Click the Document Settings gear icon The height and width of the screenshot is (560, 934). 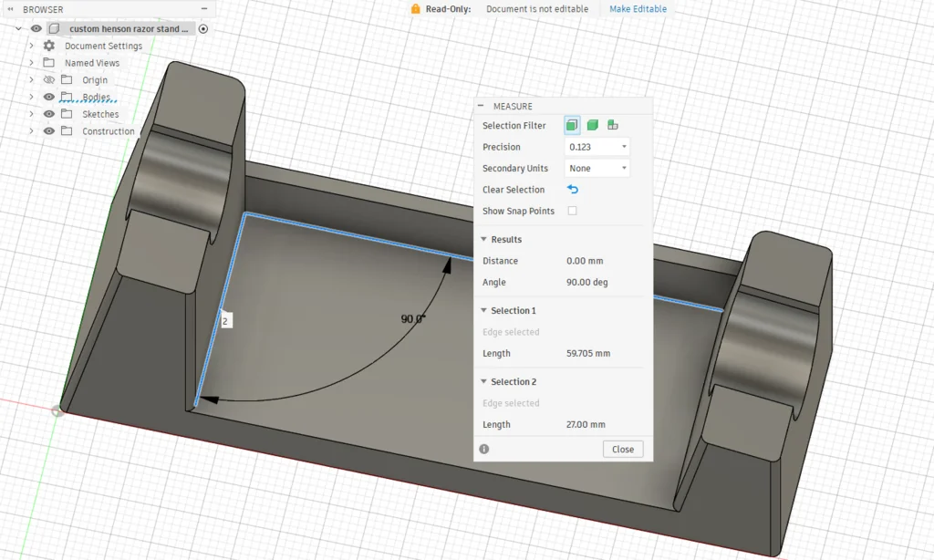(x=49, y=46)
